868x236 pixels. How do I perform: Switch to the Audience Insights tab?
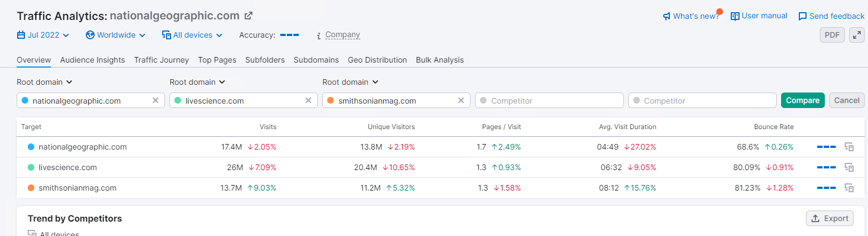pos(92,60)
